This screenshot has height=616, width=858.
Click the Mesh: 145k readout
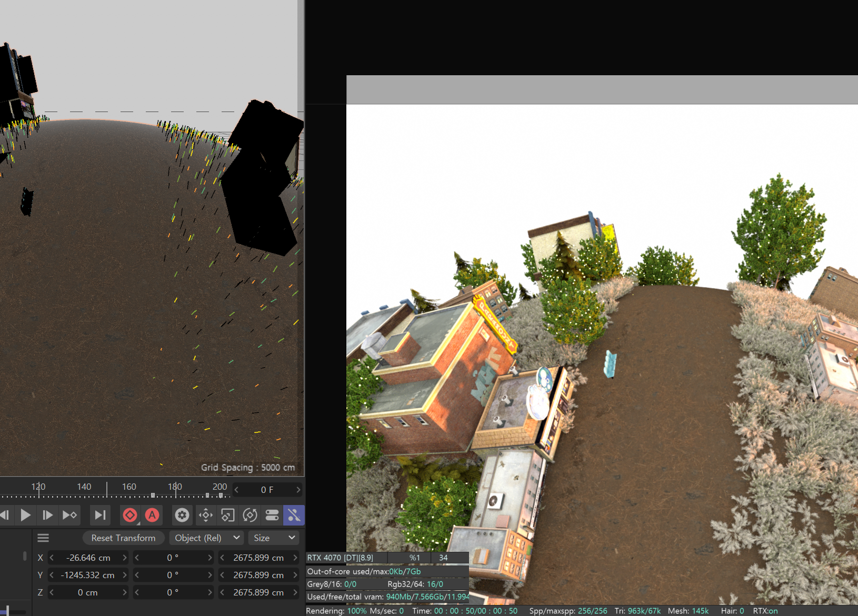click(688, 611)
